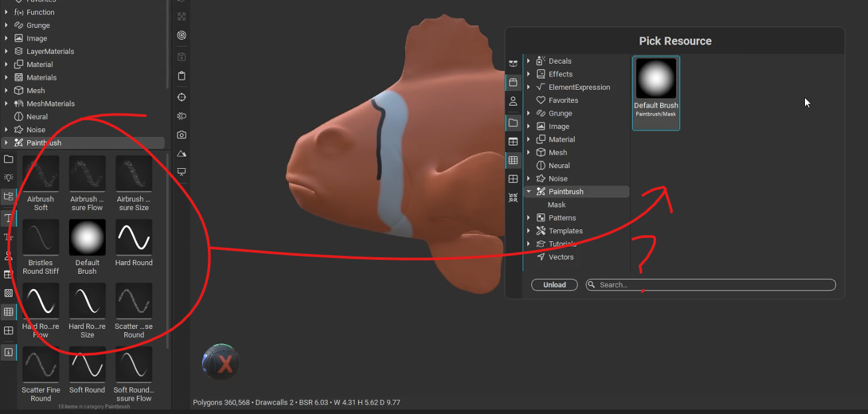Toggle the large T text icon in the left sidebar

coord(9,218)
